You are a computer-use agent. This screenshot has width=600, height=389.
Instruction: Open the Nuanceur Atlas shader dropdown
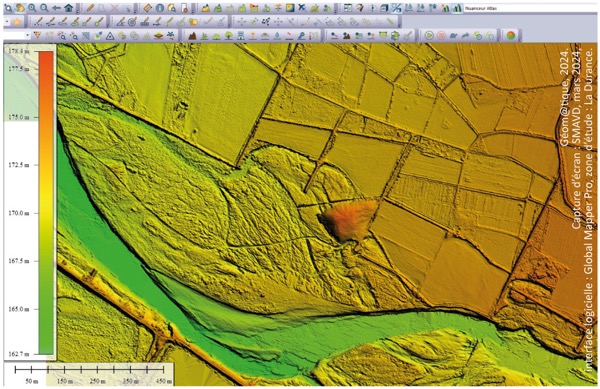pos(530,8)
